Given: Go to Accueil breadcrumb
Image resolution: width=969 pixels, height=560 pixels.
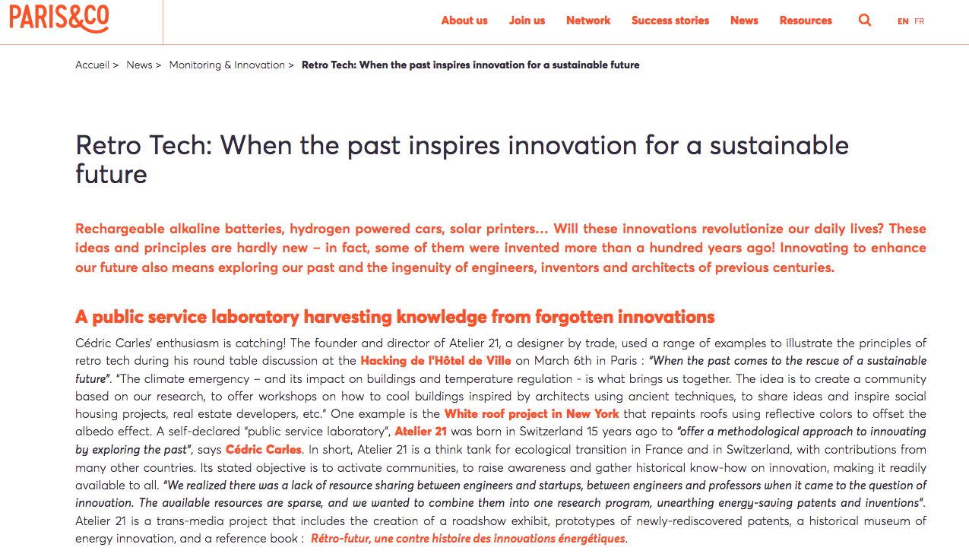Looking at the screenshot, I should [x=92, y=65].
